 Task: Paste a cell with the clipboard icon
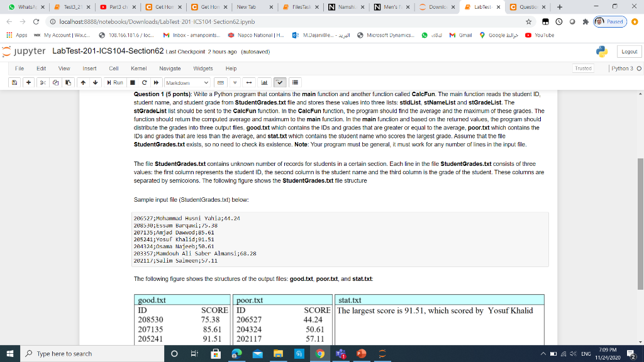[x=68, y=82]
